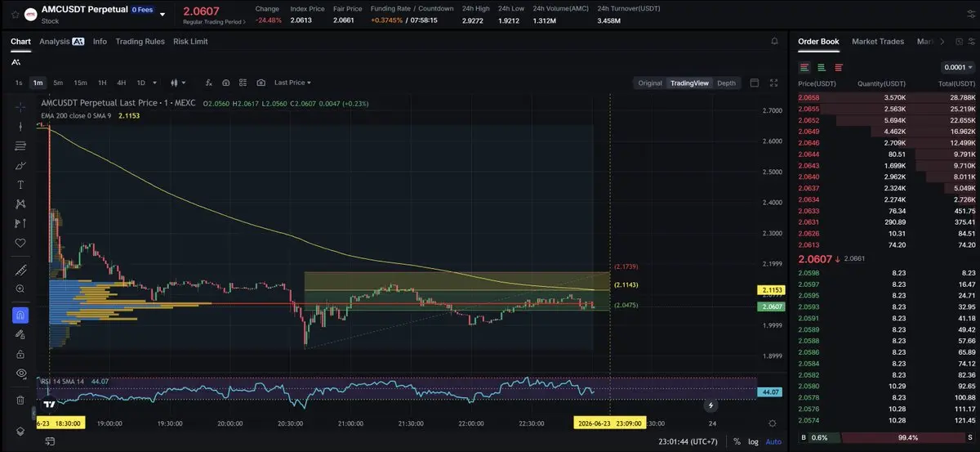The image size is (980, 452).
Task: Open chart settings gear near time axis
Action: (x=773, y=423)
